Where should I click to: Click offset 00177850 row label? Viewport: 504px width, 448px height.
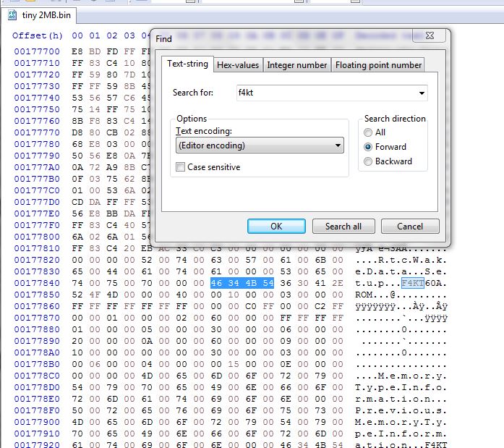(37, 295)
